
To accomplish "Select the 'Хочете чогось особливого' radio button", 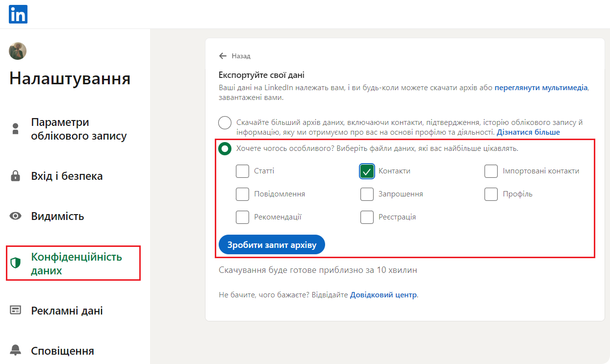I will click(225, 148).
